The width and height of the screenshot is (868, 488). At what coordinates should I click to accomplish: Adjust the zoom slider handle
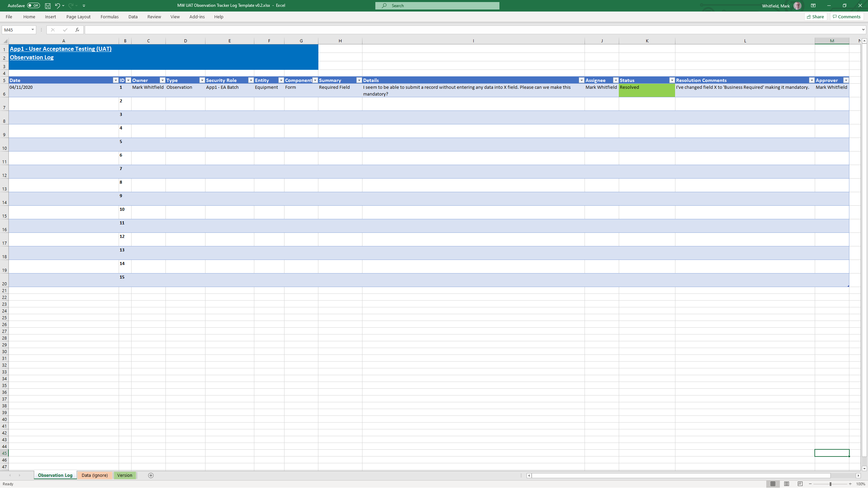830,484
